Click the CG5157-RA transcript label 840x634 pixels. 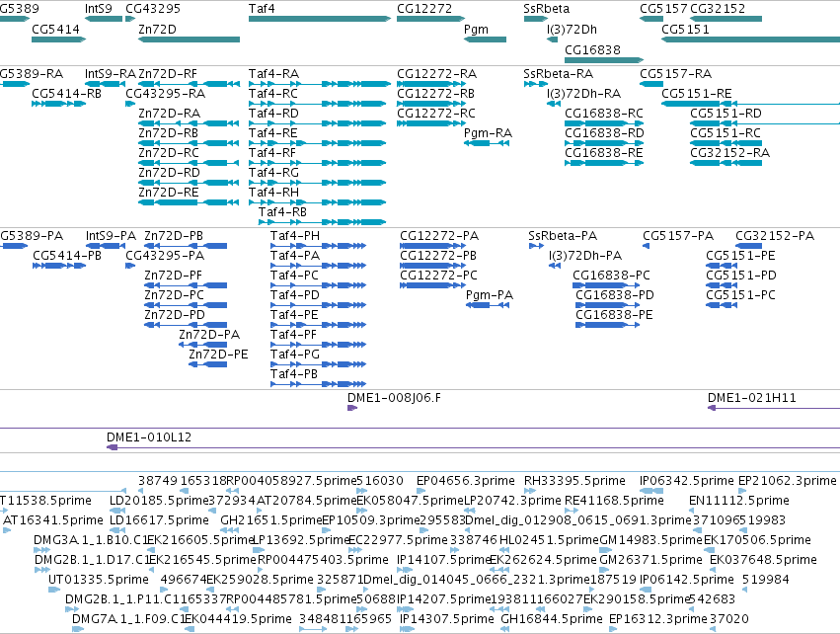(675, 74)
